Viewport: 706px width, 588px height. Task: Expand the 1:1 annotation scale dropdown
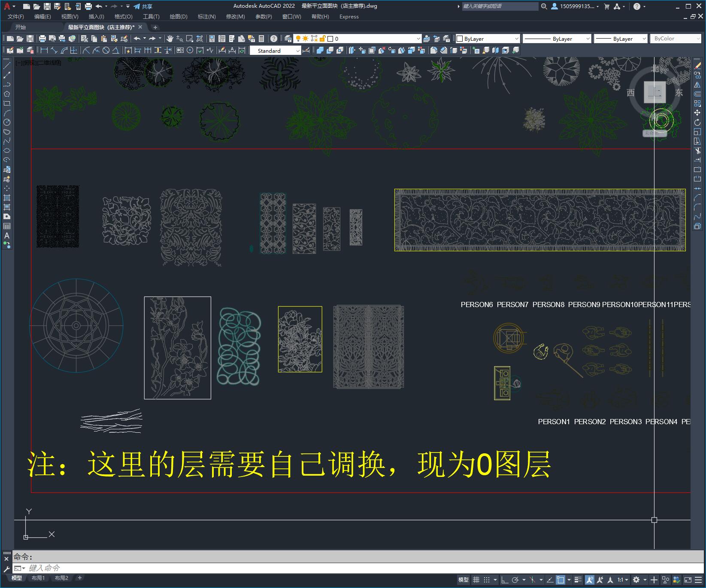point(623,580)
